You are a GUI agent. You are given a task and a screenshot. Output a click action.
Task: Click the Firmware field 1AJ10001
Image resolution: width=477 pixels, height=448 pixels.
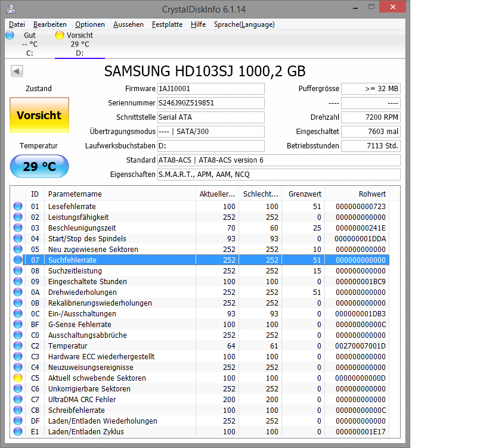click(211, 89)
